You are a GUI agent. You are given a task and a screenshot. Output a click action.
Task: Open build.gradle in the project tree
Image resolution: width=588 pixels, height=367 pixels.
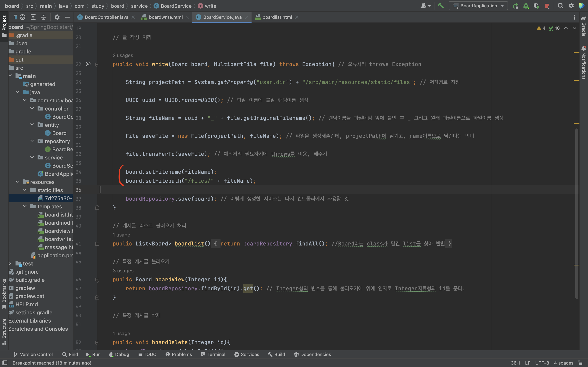click(x=30, y=280)
